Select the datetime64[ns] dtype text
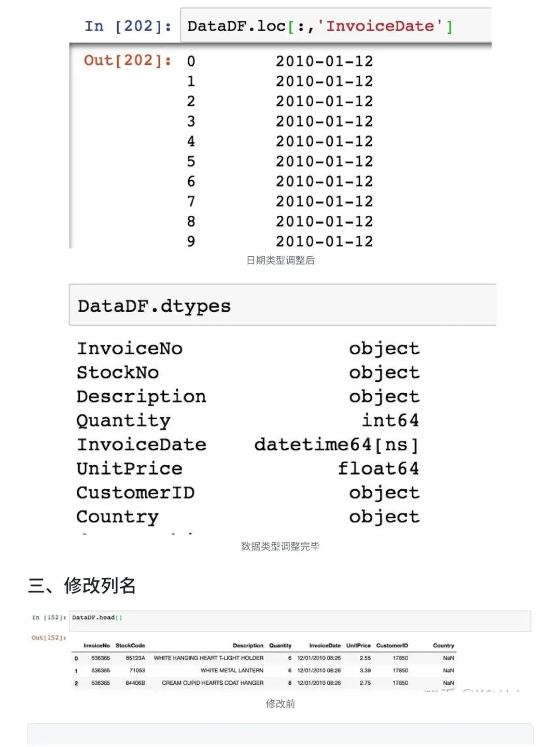Screen dimensions: 560x747 (336, 445)
